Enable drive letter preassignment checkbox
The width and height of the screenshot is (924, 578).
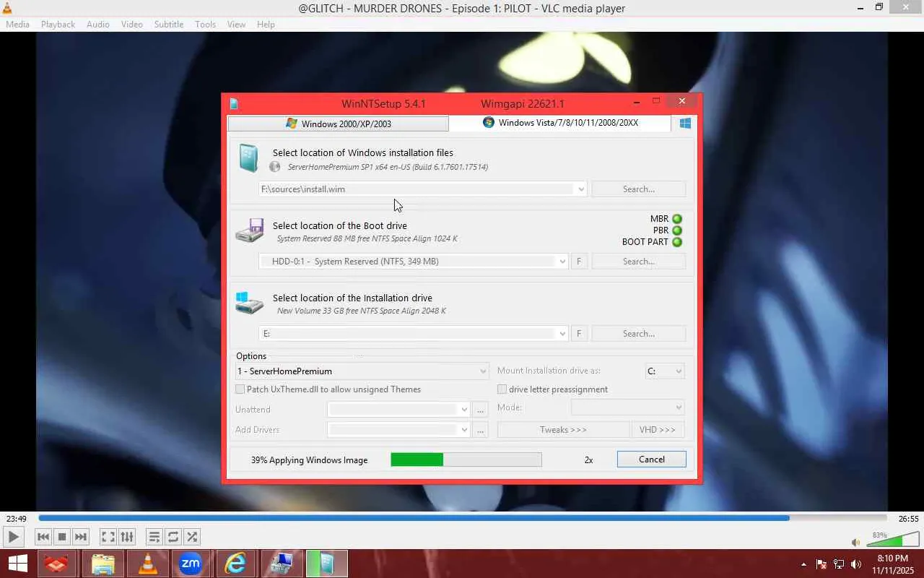502,389
